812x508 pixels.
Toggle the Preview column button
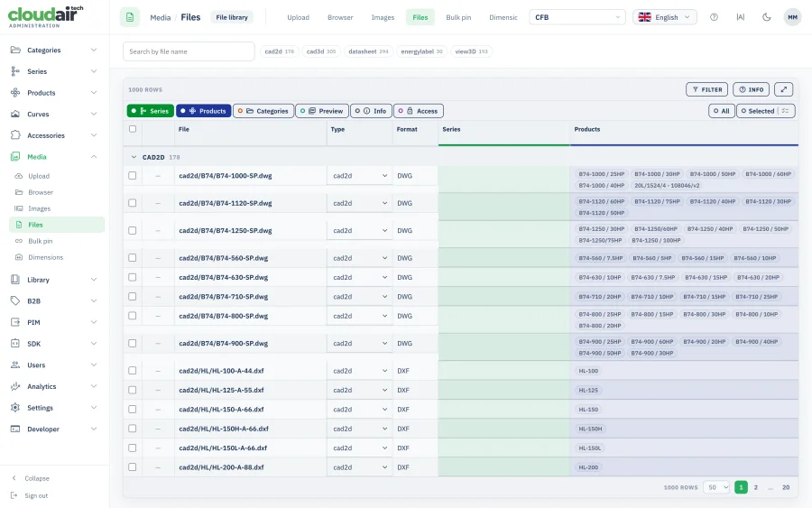click(321, 111)
